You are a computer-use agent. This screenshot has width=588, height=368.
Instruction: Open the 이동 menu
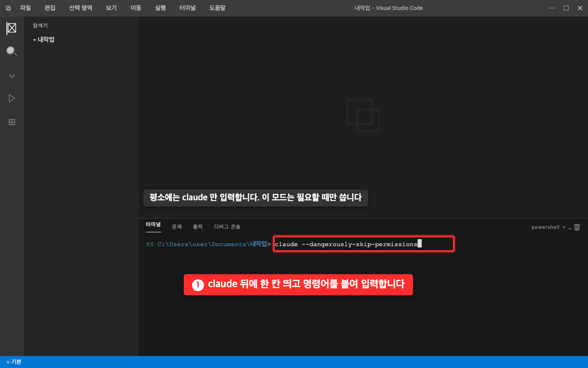136,8
